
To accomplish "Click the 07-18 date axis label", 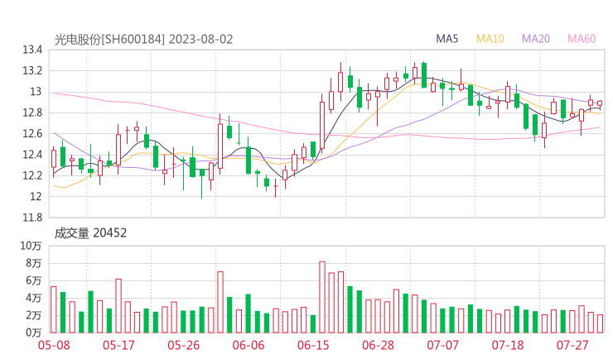I will 508,345.
